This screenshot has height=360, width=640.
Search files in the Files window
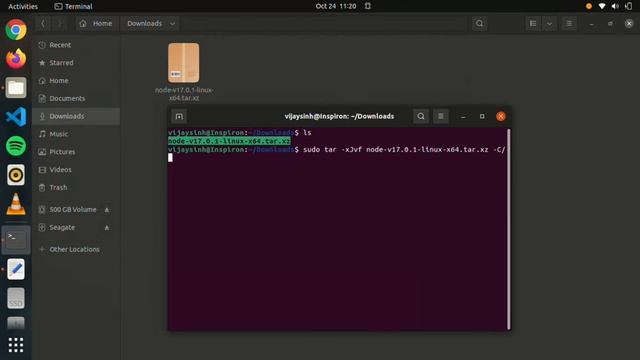pyautogui.click(x=480, y=24)
